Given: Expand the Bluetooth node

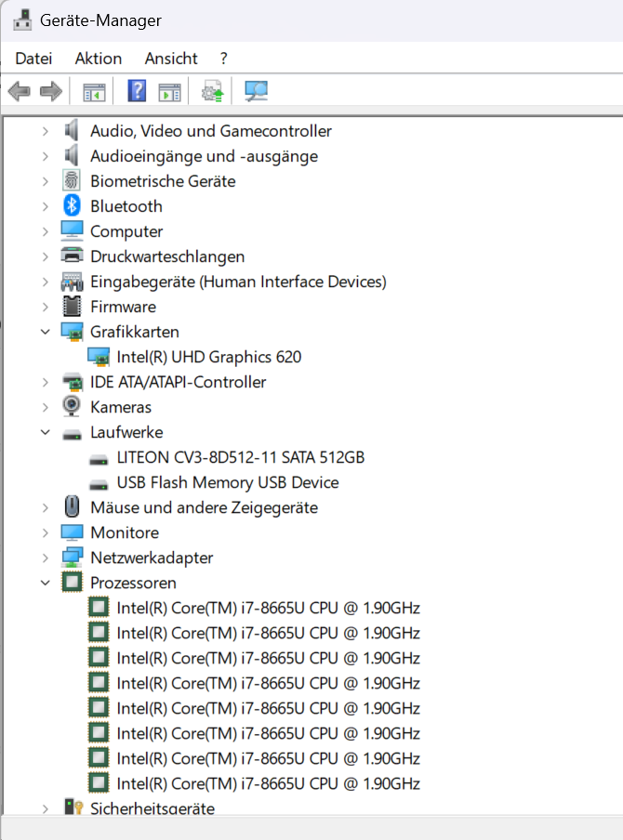Looking at the screenshot, I should click(46, 206).
